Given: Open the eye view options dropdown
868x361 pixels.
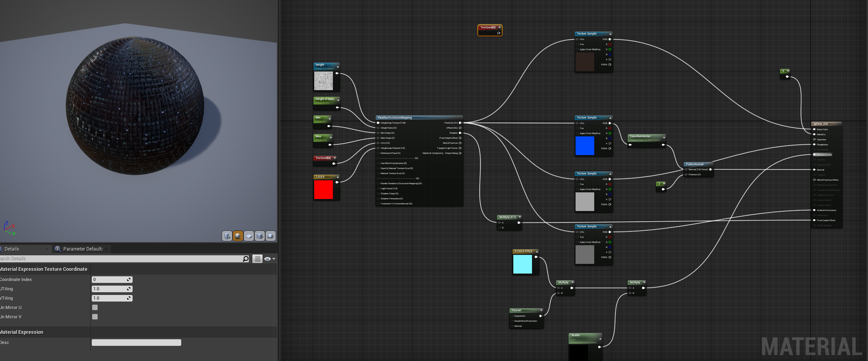Looking at the screenshot, I should pyautogui.click(x=269, y=259).
